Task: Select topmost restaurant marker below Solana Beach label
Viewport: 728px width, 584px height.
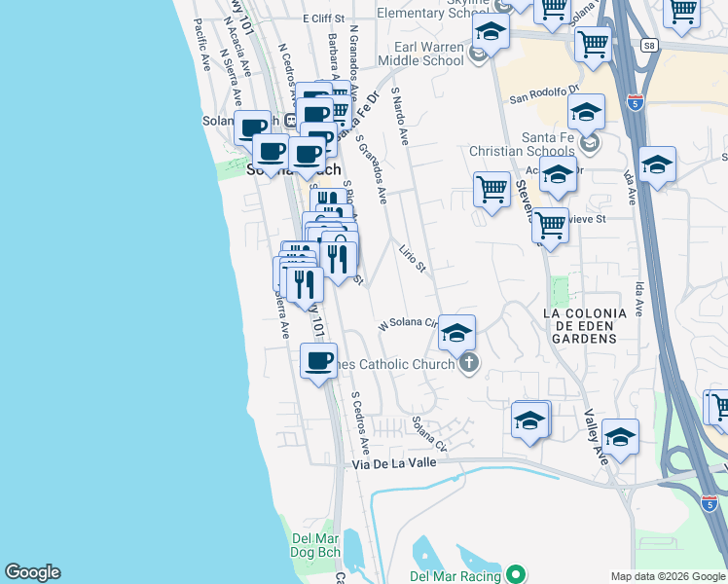Action: coord(328,197)
